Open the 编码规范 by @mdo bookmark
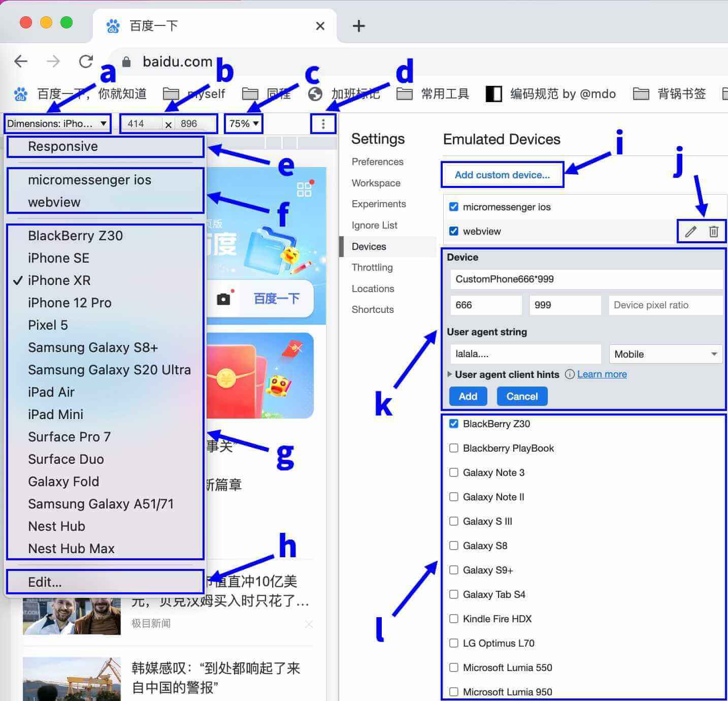Viewport: 728px width, 701px height. pos(551,94)
